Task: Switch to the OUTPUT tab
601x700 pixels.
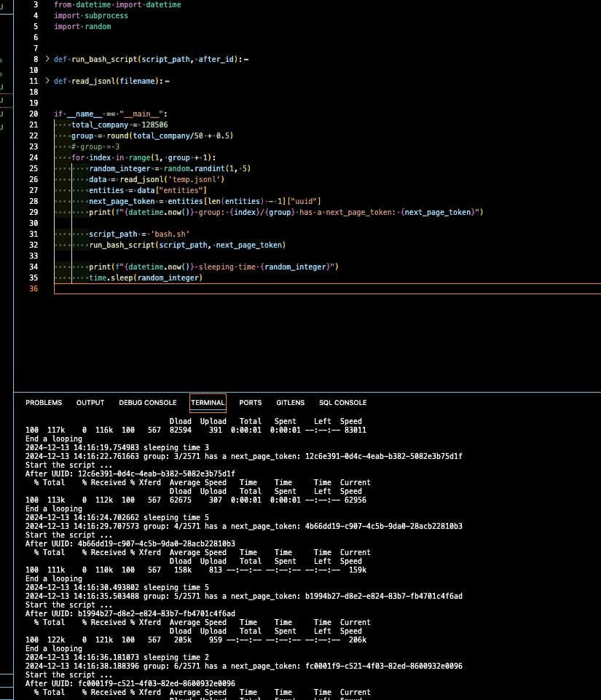Action: click(90, 403)
